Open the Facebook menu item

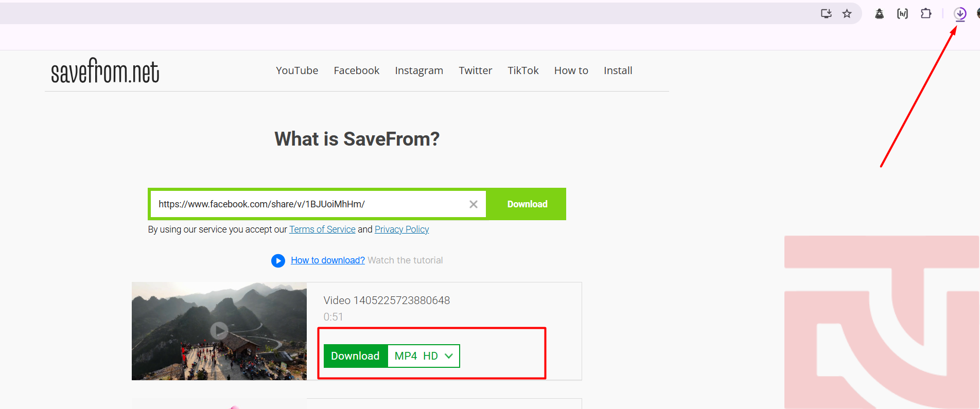click(x=357, y=70)
